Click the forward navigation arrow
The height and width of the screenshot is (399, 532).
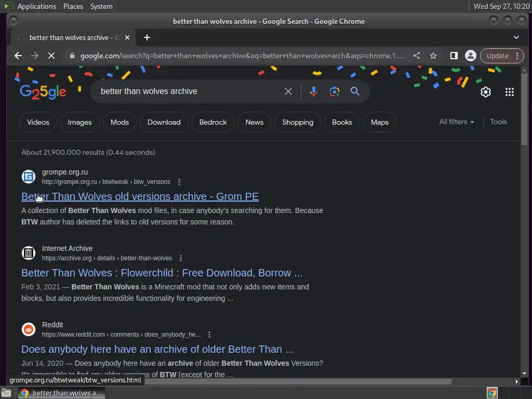(35, 56)
